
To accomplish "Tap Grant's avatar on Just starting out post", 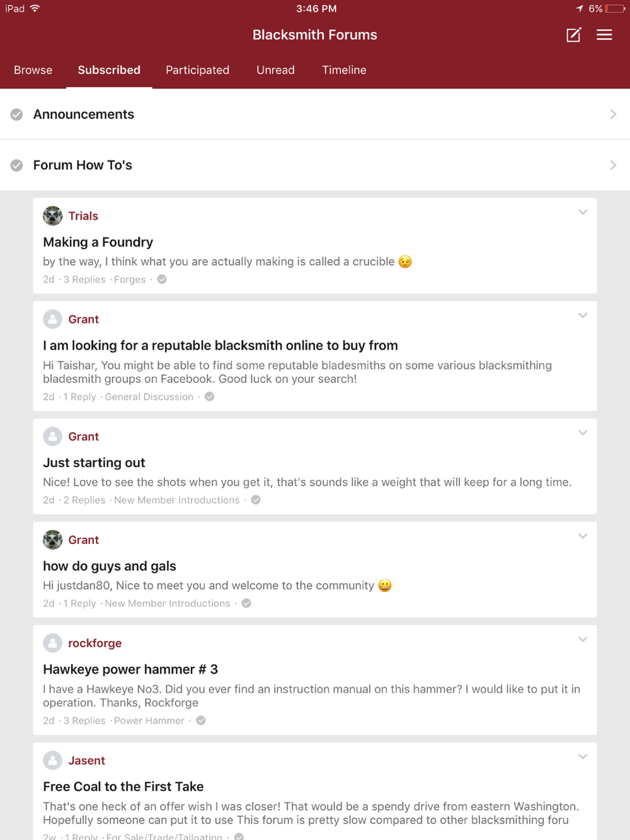I will 53,436.
